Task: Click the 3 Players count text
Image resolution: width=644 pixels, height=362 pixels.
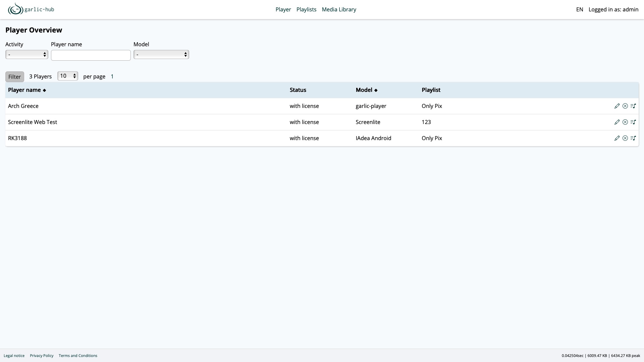Action: point(40,76)
